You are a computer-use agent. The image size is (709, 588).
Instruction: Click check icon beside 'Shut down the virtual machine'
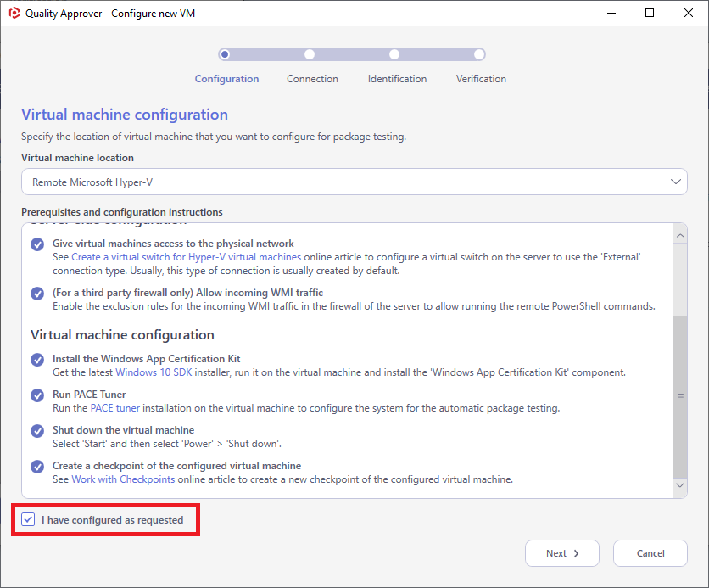click(37, 431)
